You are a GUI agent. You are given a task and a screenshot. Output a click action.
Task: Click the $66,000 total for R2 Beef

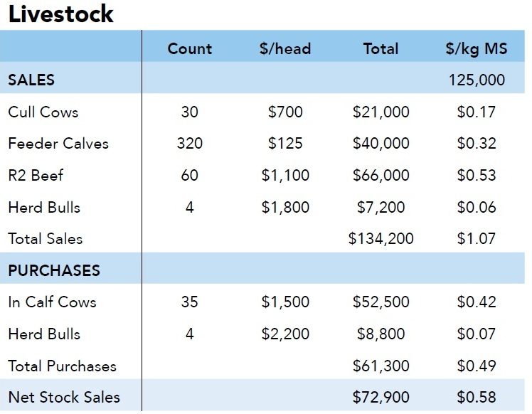click(381, 175)
